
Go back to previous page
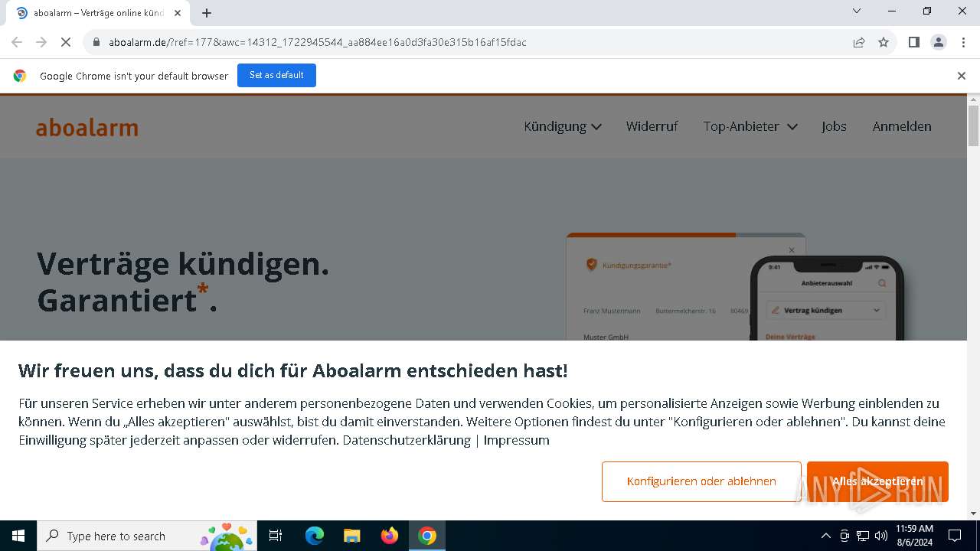tap(17, 42)
